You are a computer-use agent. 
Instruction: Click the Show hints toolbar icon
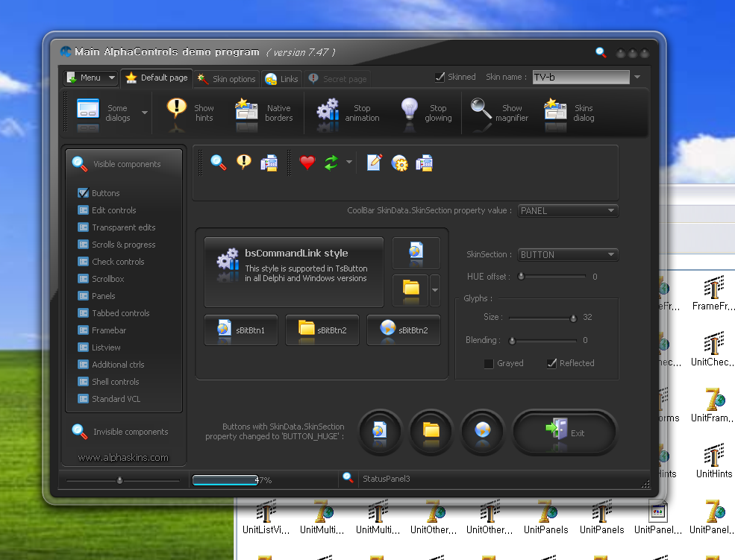pyautogui.click(x=177, y=110)
